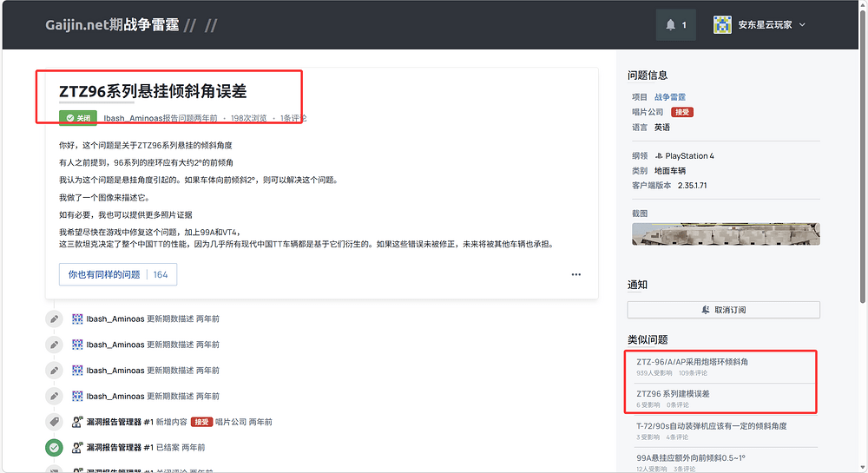Open the attached 截图 screenshot thumbnail
Image resolution: width=868 pixels, height=473 pixels.
[x=726, y=234]
